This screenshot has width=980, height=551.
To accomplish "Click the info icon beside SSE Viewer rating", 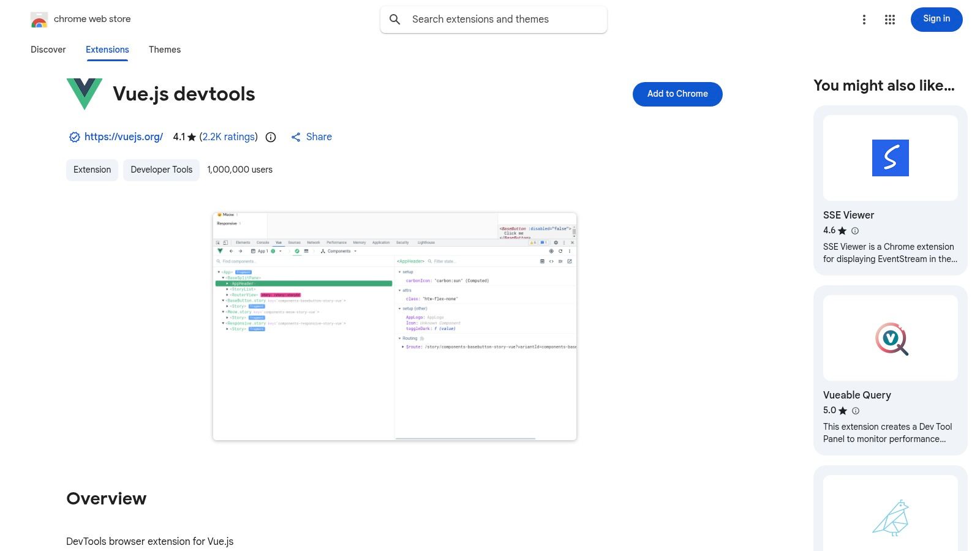I will point(855,231).
